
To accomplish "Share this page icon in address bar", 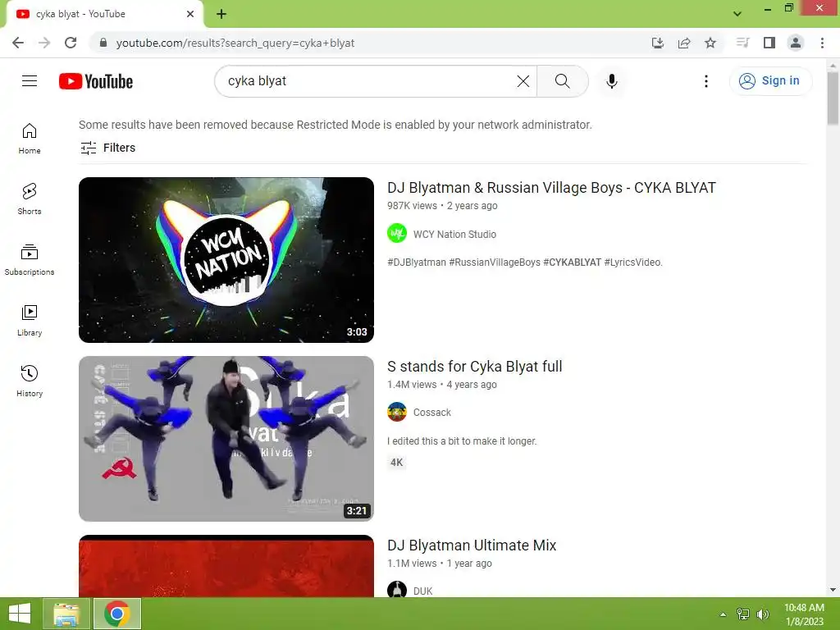I will (684, 43).
